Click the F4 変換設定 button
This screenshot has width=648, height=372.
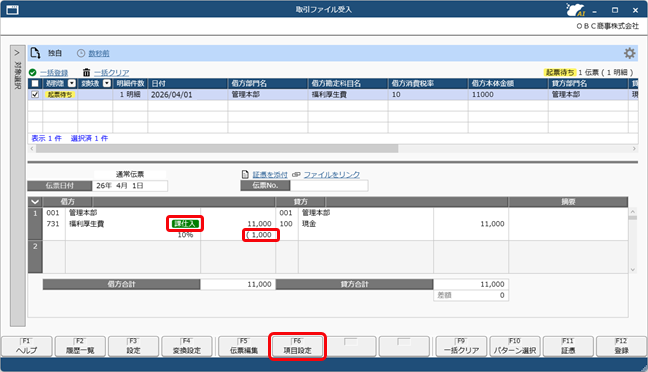coord(187,346)
